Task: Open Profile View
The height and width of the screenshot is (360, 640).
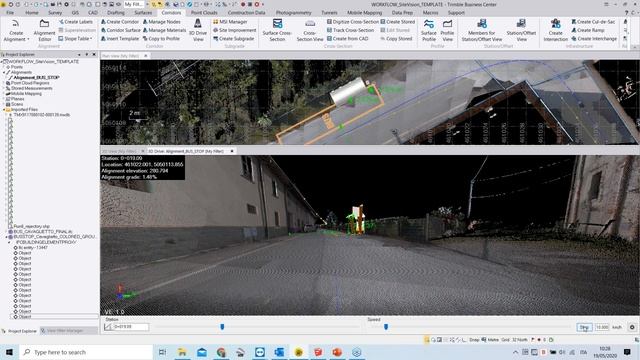Action: pos(447,30)
